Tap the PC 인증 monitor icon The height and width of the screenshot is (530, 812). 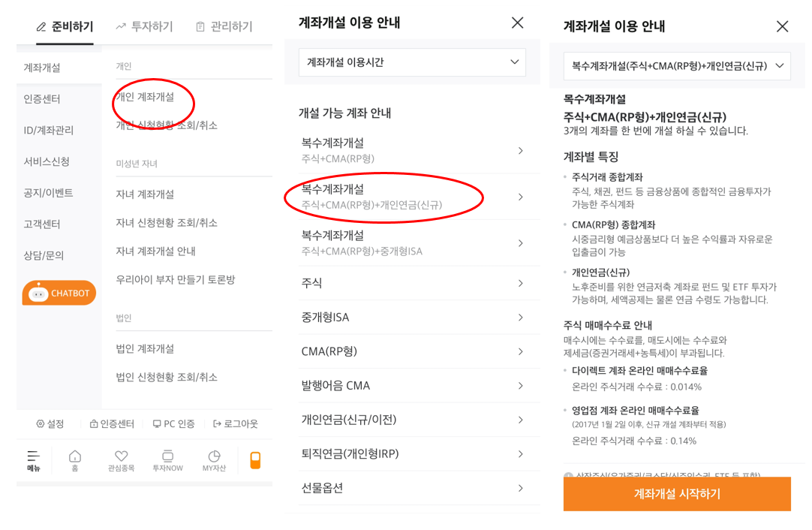pyautogui.click(x=173, y=423)
